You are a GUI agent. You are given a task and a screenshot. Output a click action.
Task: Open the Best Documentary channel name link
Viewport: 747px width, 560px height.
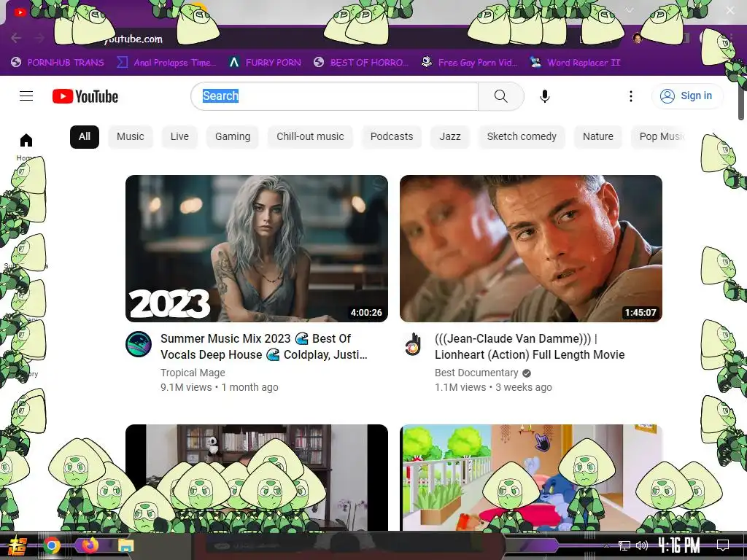click(476, 373)
